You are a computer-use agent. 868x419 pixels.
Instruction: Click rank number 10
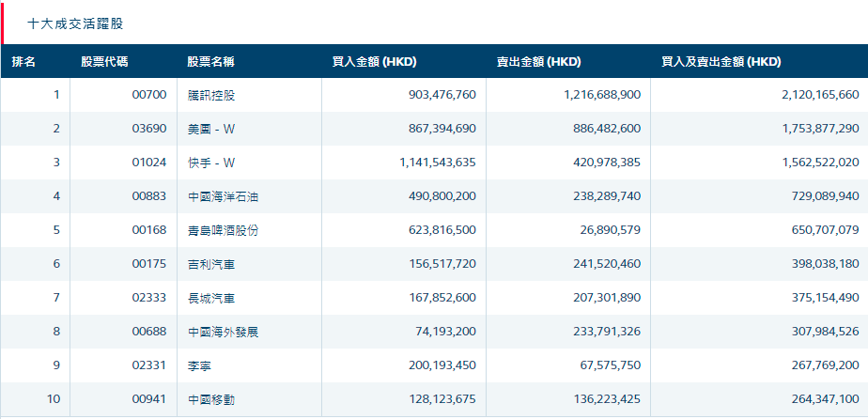pyautogui.click(x=54, y=399)
